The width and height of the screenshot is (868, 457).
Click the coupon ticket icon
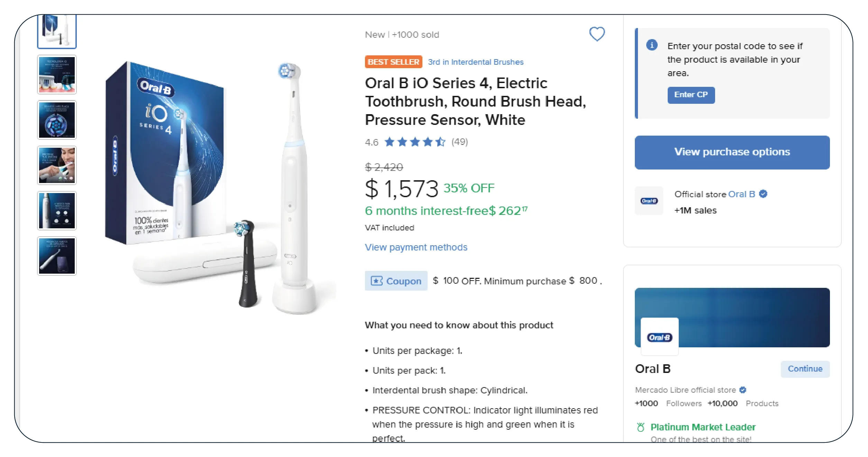[376, 281]
